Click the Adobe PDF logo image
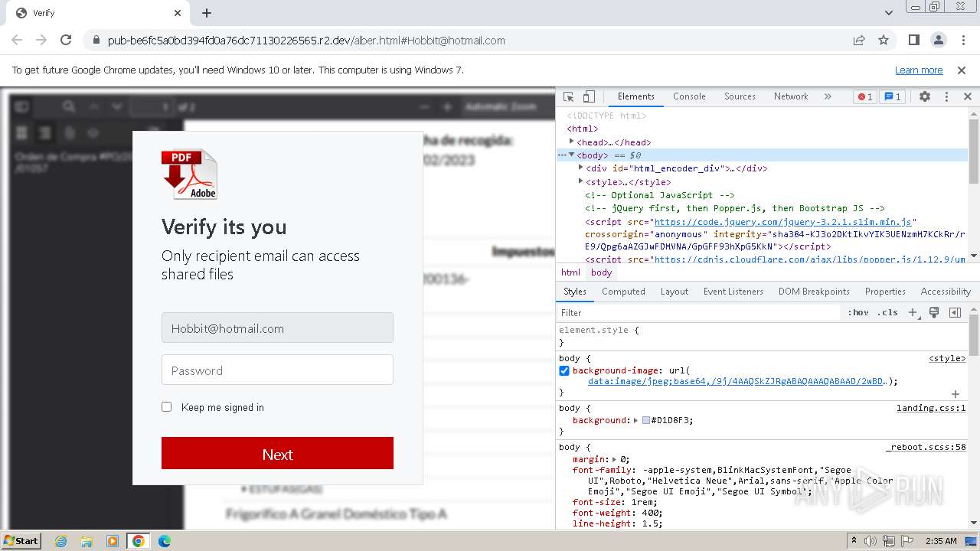The image size is (980, 551). coord(189,174)
